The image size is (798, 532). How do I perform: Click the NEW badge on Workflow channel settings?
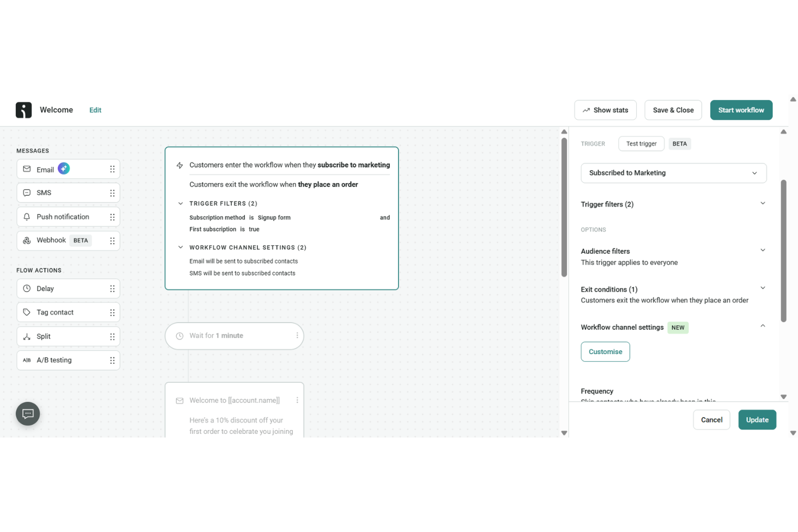pos(678,328)
